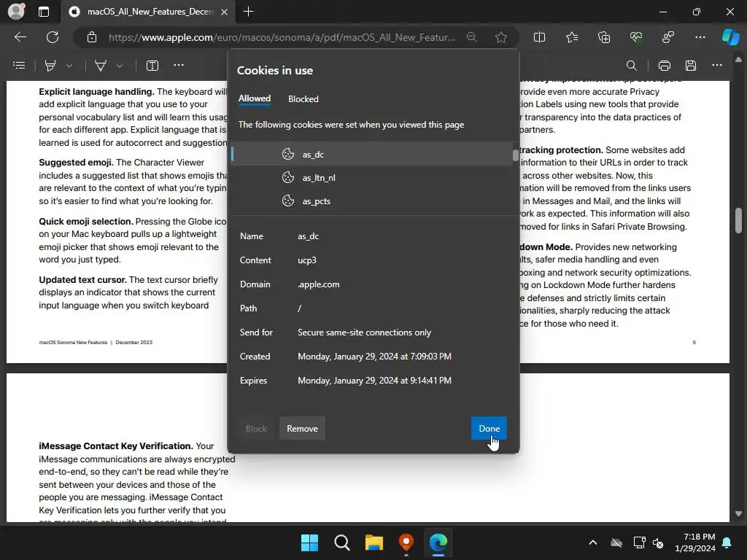The image size is (747, 560).
Task: Select the as_pcts cookie row
Action: 372,201
